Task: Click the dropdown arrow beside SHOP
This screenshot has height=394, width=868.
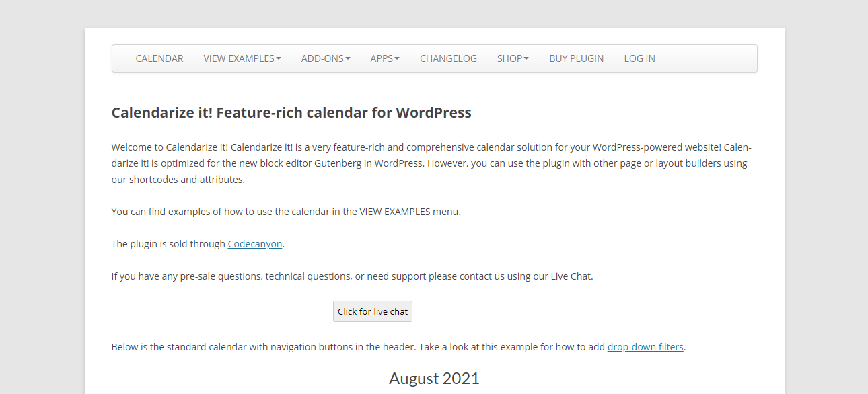Action: (x=526, y=58)
